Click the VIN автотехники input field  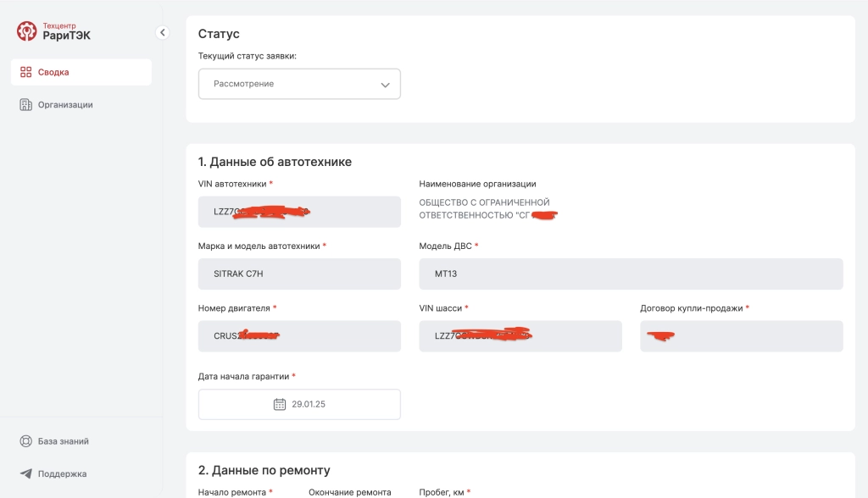pos(298,212)
